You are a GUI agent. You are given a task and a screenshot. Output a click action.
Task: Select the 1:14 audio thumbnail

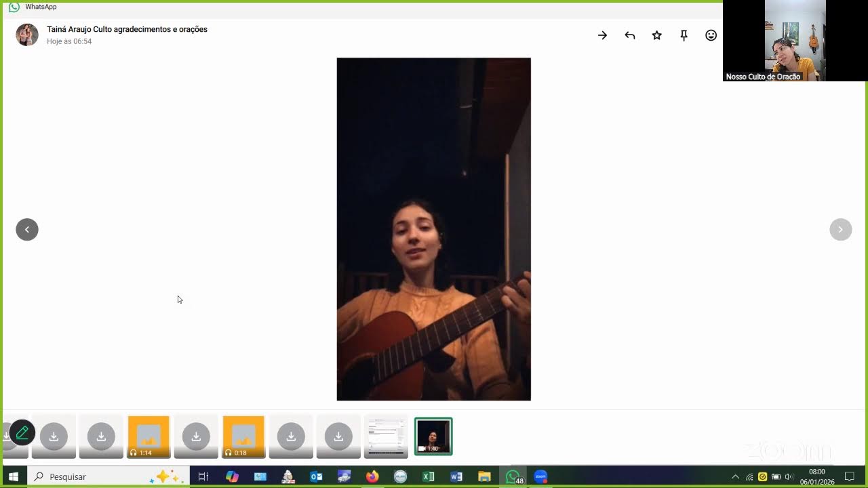[149, 436]
